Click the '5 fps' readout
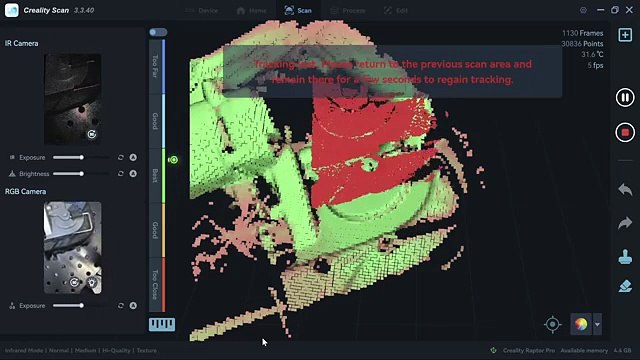640x360 pixels. pyautogui.click(x=595, y=65)
